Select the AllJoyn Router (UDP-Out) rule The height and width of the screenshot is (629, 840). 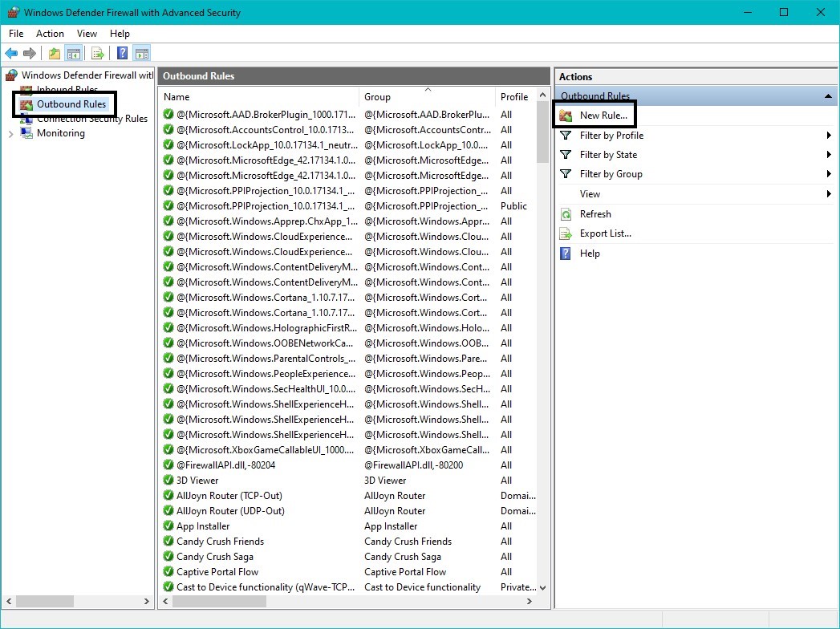click(348, 510)
